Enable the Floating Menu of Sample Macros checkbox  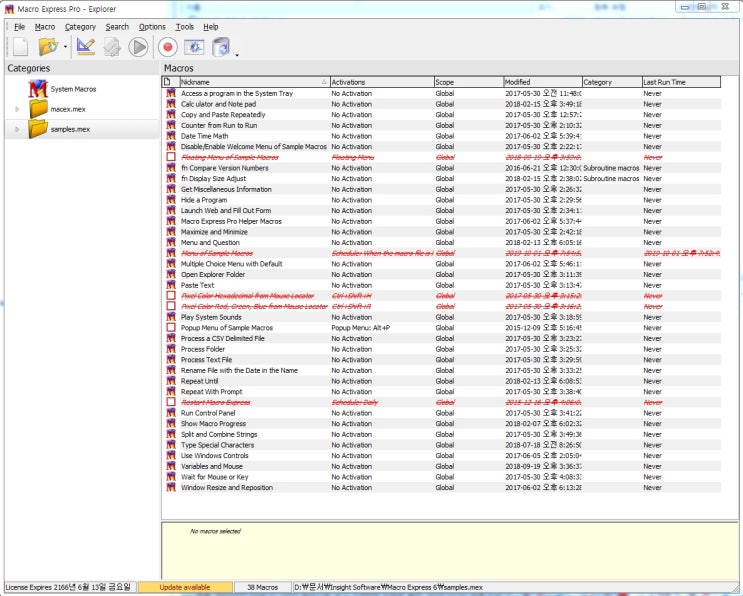click(171, 157)
